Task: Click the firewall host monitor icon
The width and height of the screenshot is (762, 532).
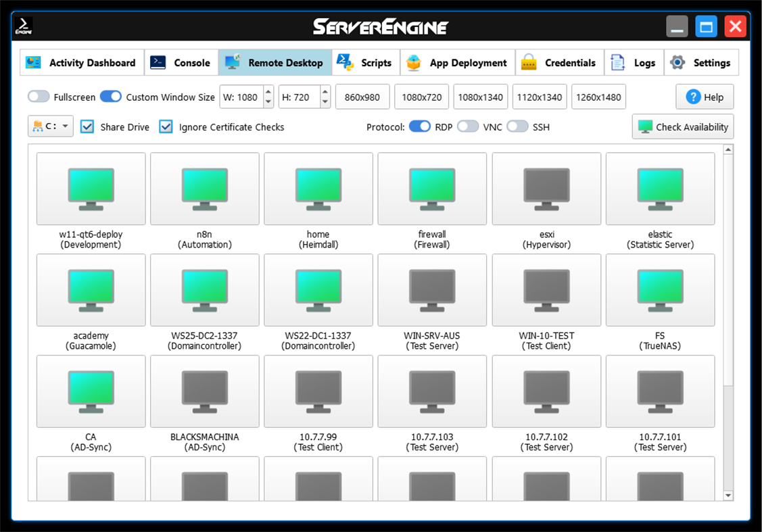Action: click(432, 189)
